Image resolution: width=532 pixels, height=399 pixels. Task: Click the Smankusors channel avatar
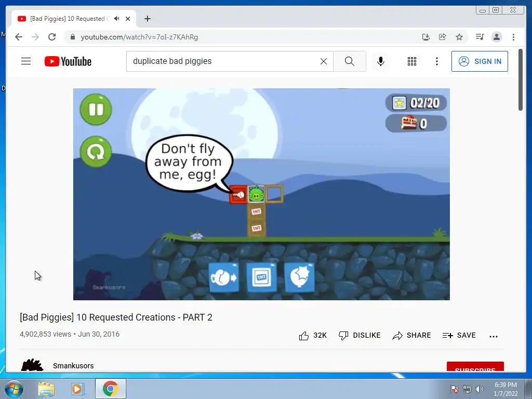pos(32,365)
